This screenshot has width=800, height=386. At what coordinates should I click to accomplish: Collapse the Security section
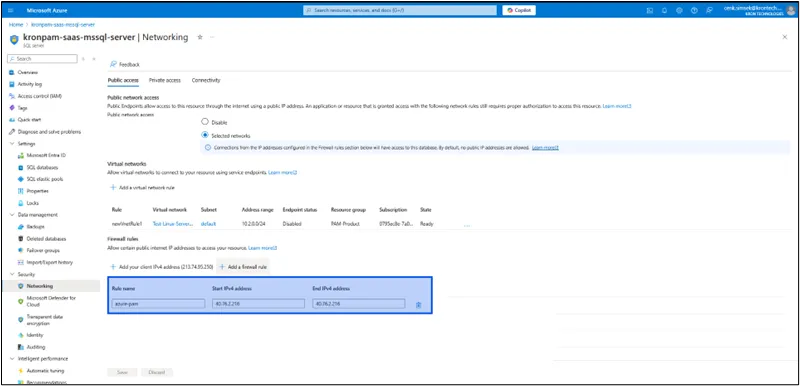click(x=12, y=274)
